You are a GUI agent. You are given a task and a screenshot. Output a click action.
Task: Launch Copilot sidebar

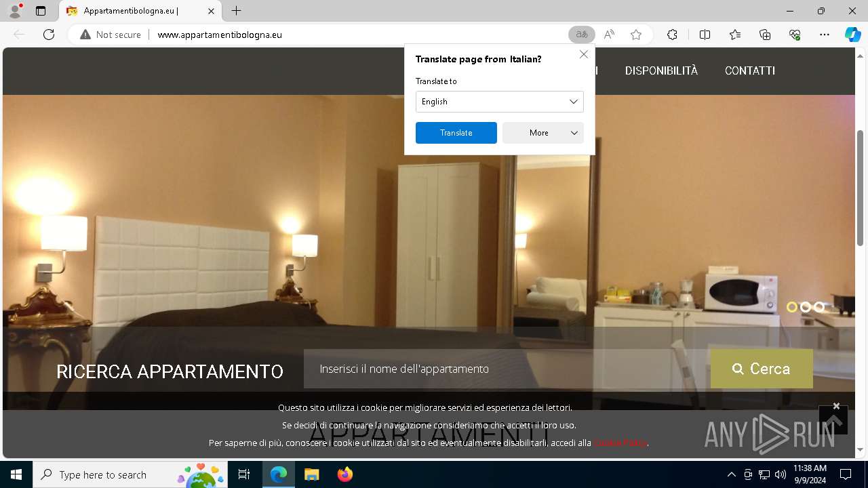pos(852,35)
